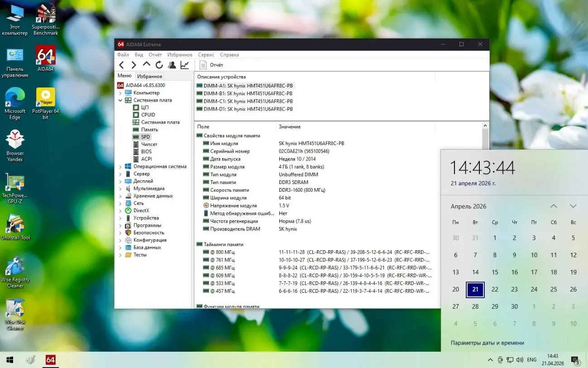Screen dimensions: 588x368
Task: Collapse the Системная плата tree node
Action: (120, 100)
